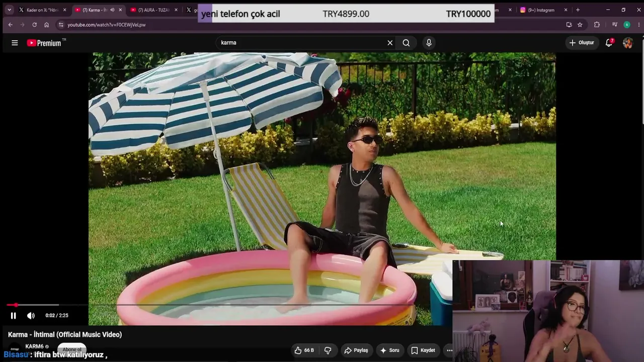Submit search with the magnifier button
The height and width of the screenshot is (362, 644).
point(406,43)
